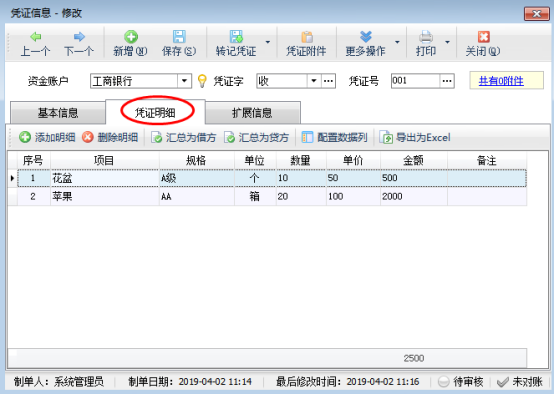Open 凭证附件 attachments icon

tap(307, 37)
